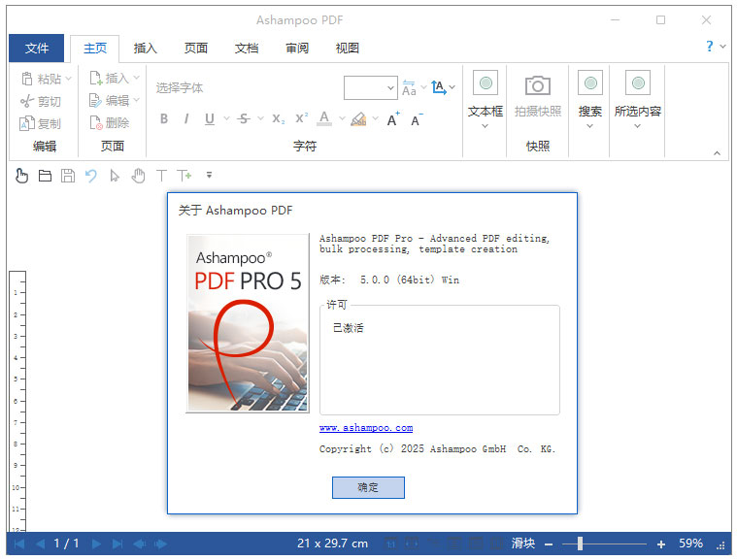The height and width of the screenshot is (560, 737).
Task: Increase font size with the A+ icon
Action: pos(393,119)
